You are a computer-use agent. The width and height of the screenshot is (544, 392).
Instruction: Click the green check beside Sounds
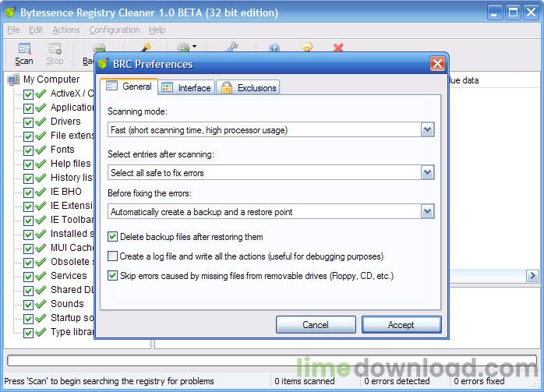(41, 304)
